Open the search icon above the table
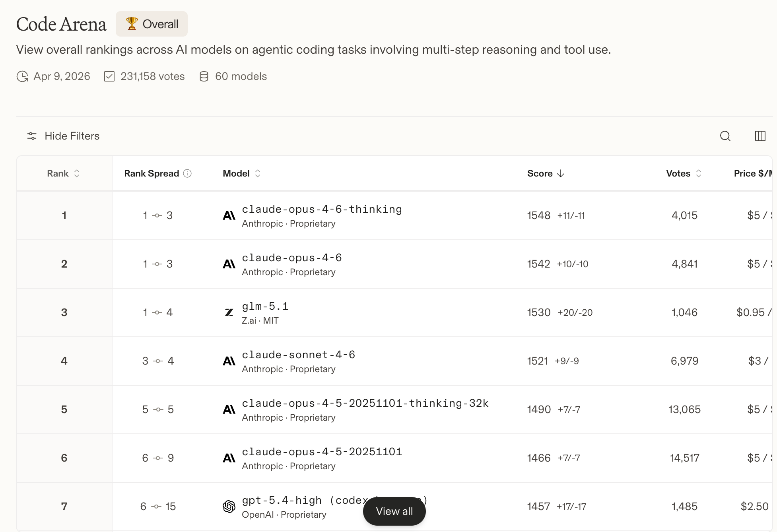This screenshot has height=532, width=777. pos(725,136)
